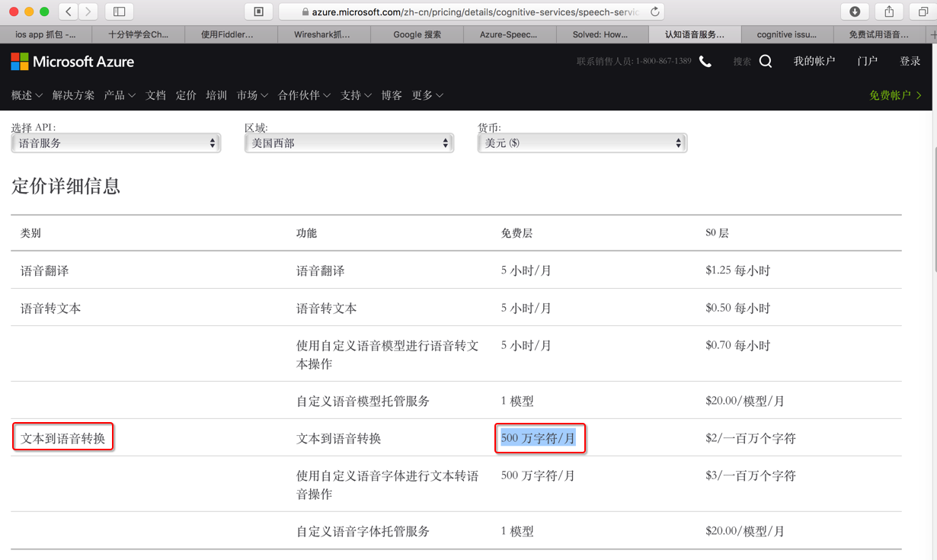Click the '$1.25 每小时' price cell

[737, 270]
